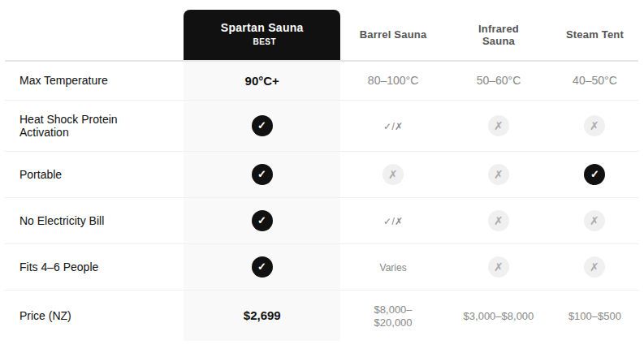Click Barrel Sauna Fits 4–6 People 'Varies' text
644x353 pixels.
pos(393,267)
